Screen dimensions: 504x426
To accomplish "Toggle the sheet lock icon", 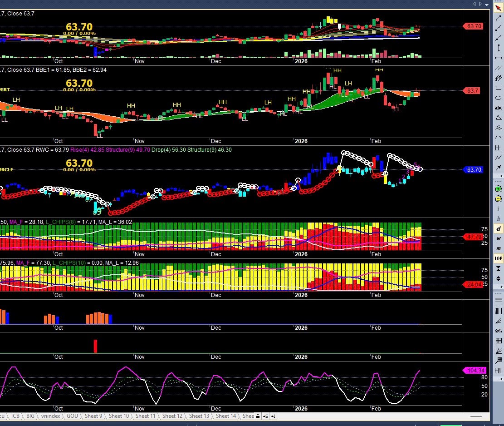I will [258, 416].
